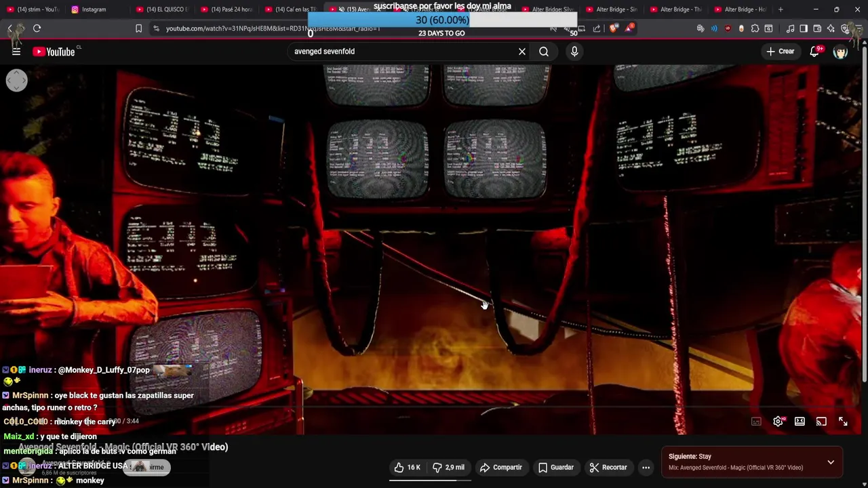This screenshot has width=868, height=488.
Task: Like the video with 16 K likes
Action: coord(407,468)
